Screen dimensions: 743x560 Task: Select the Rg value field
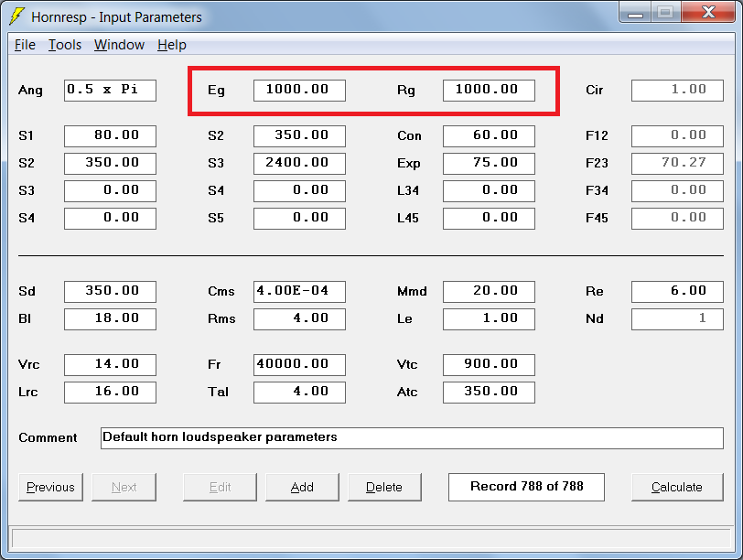tap(489, 91)
